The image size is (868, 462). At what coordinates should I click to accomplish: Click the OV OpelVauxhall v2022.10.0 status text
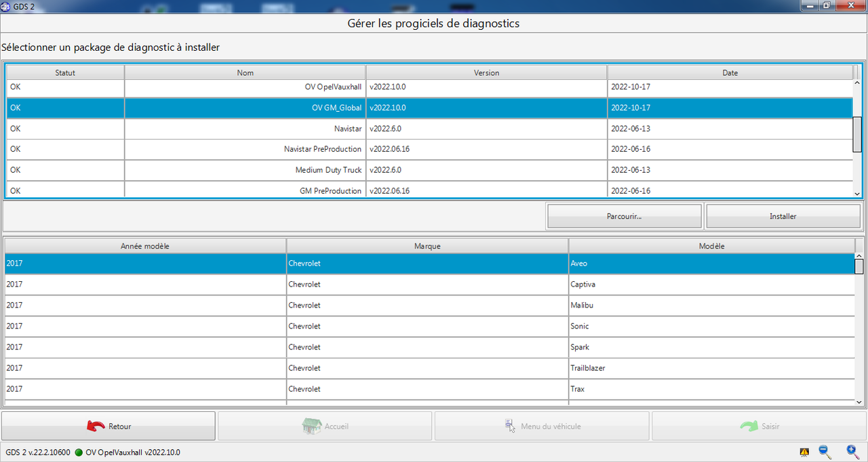click(x=133, y=453)
